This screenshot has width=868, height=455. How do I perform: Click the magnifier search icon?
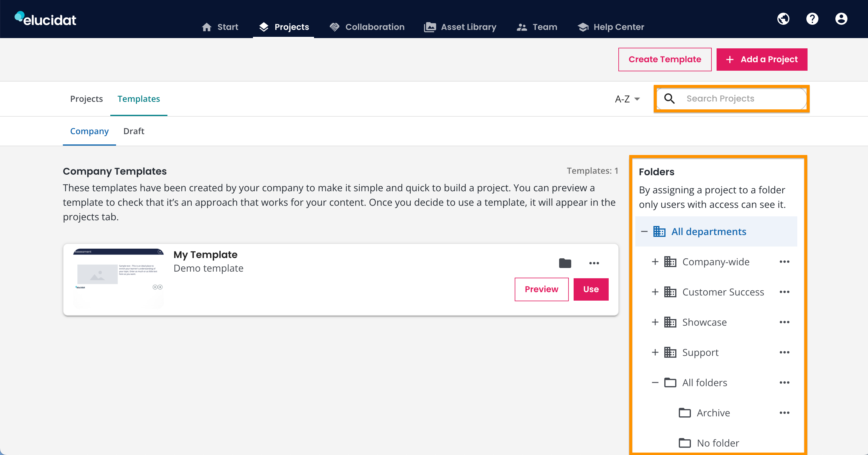[x=669, y=99]
